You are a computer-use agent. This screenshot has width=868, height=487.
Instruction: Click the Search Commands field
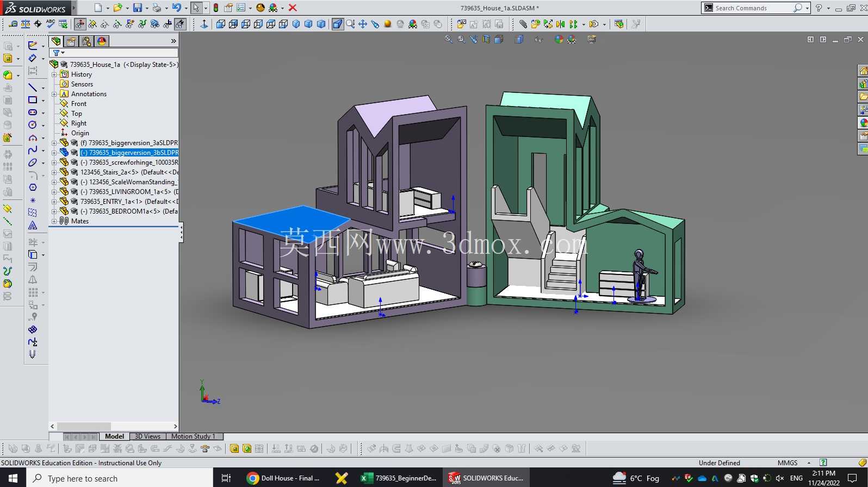click(x=752, y=8)
